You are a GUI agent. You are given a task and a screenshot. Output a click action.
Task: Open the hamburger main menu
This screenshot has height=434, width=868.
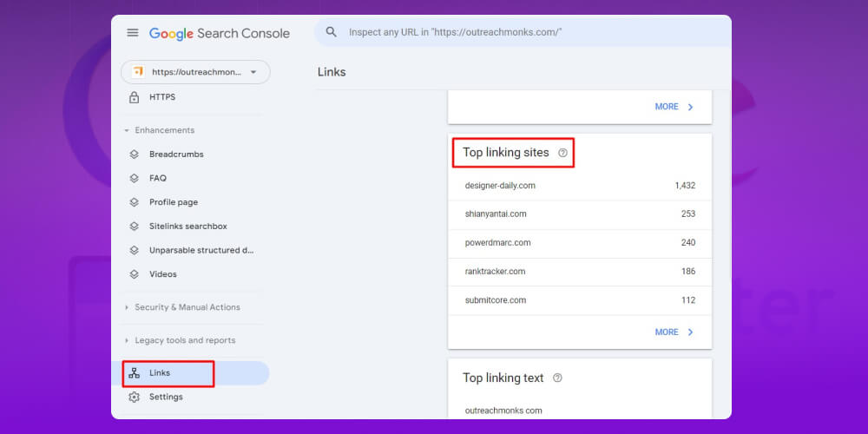point(132,33)
